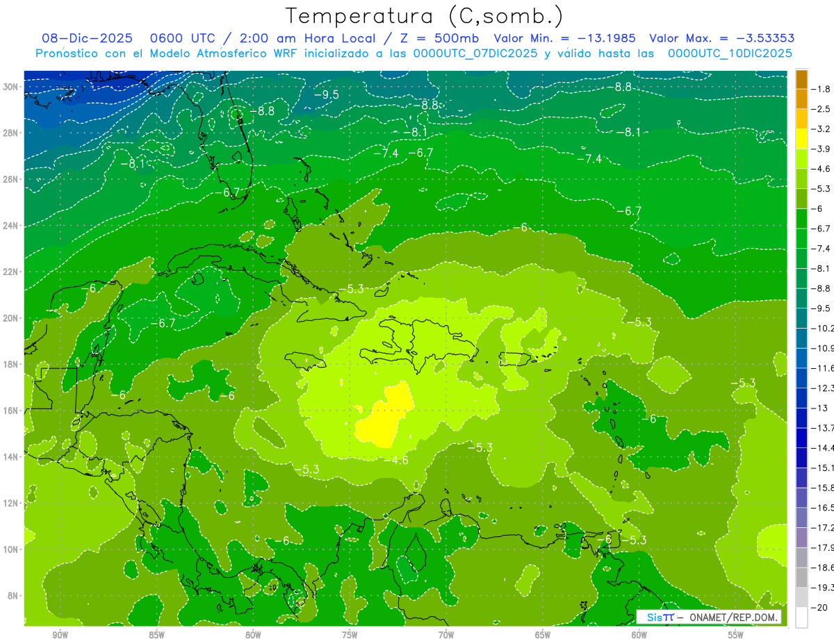This screenshot has height=644, width=834.
Task: Click the '28N' latitude label
Action: (12, 133)
